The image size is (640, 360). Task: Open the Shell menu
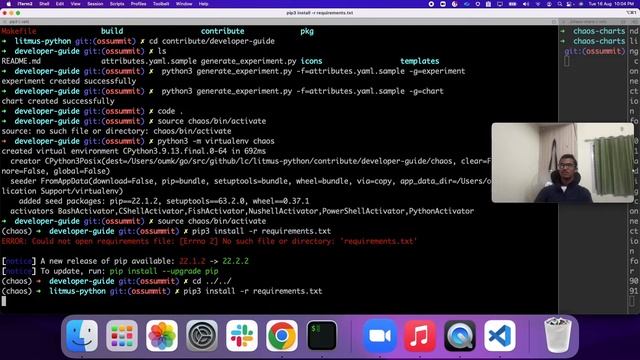[x=44, y=4]
